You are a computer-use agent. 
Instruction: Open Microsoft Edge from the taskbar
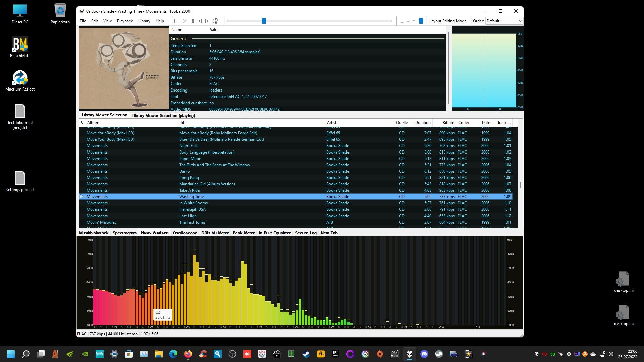coord(173,354)
